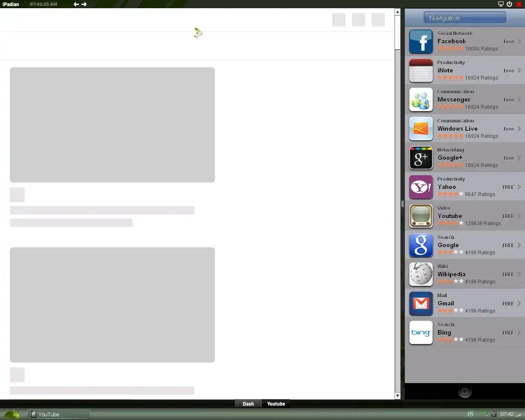Viewport: 525px width, 420px height.
Task: Click the sidebar splitter handle
Action: pos(402,204)
